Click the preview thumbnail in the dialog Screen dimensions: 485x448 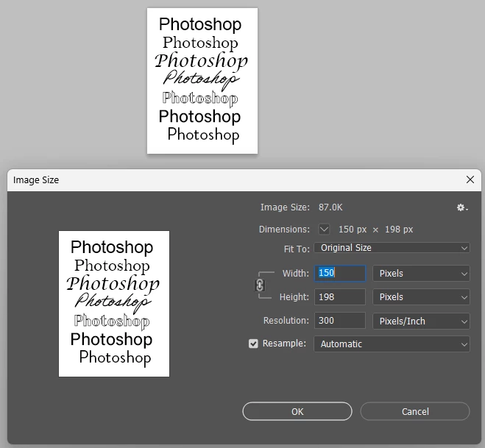(x=114, y=304)
